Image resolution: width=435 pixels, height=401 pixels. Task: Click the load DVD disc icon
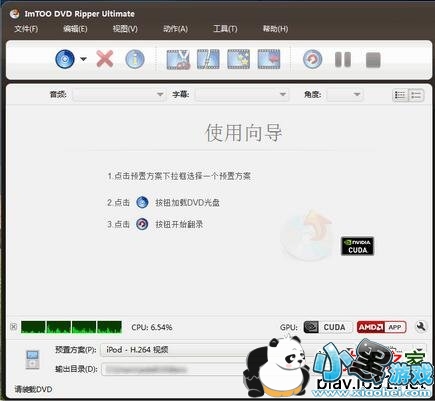pyautogui.click(x=65, y=60)
